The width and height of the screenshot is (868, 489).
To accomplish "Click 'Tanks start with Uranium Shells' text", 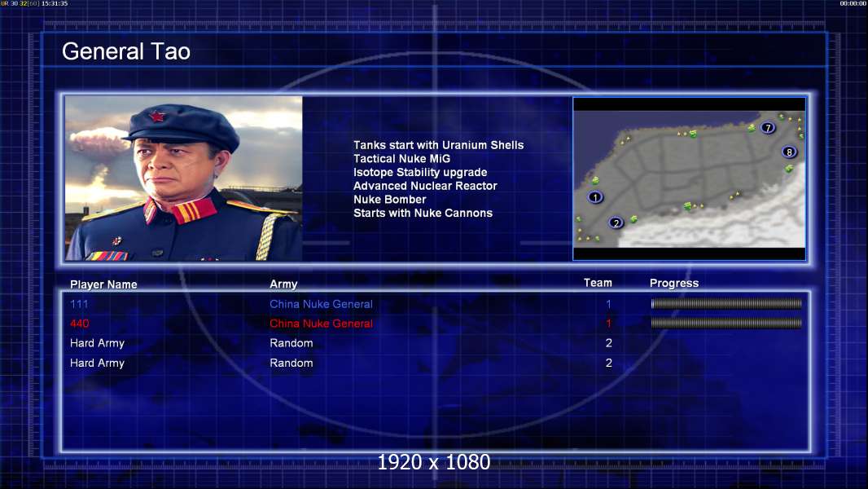I will point(438,145).
